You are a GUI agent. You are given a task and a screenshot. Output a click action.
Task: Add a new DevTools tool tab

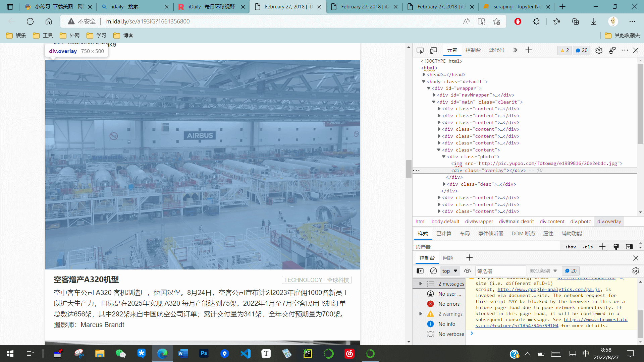[529, 50]
